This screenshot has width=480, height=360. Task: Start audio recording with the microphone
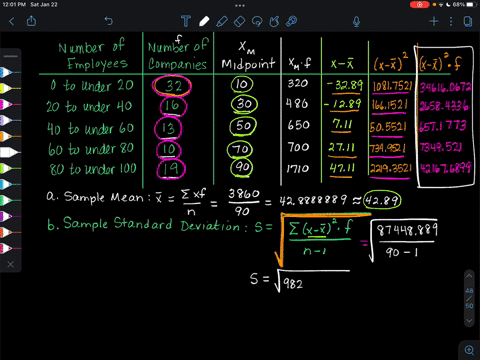coord(356,22)
